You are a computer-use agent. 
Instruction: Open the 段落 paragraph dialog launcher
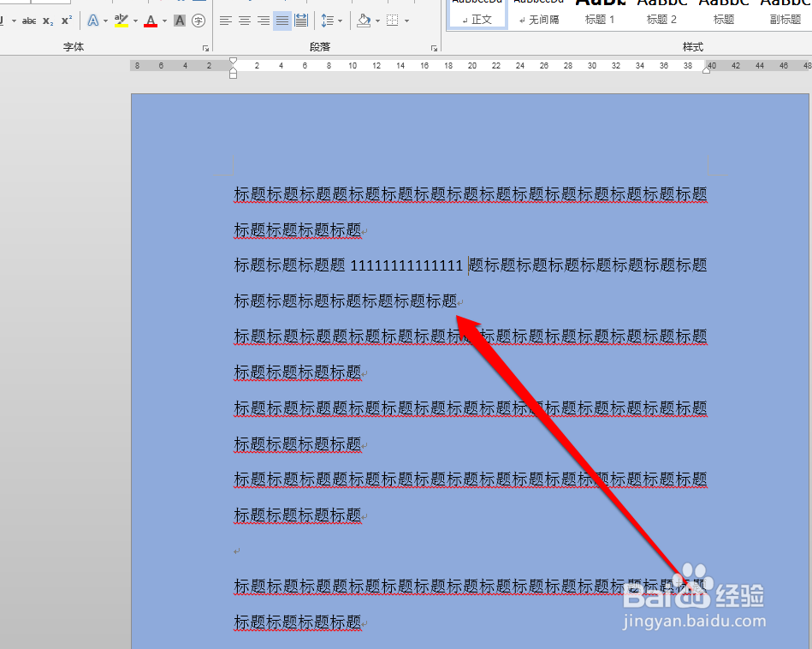click(x=434, y=48)
